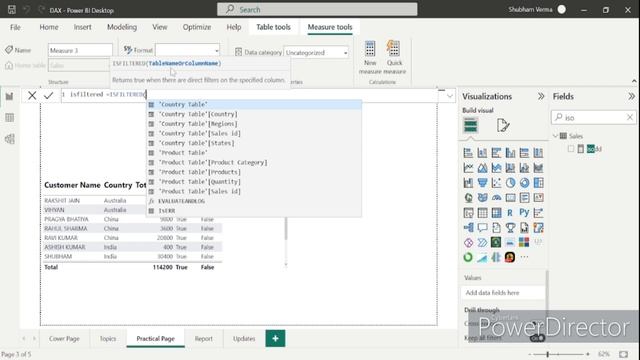Select the funnel chart visual
This screenshot has height=360, width=640.
pyautogui.click(x=482, y=183)
